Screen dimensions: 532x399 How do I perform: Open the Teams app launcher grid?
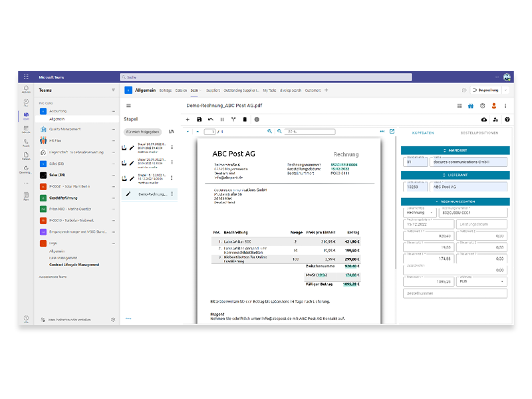coord(26,77)
